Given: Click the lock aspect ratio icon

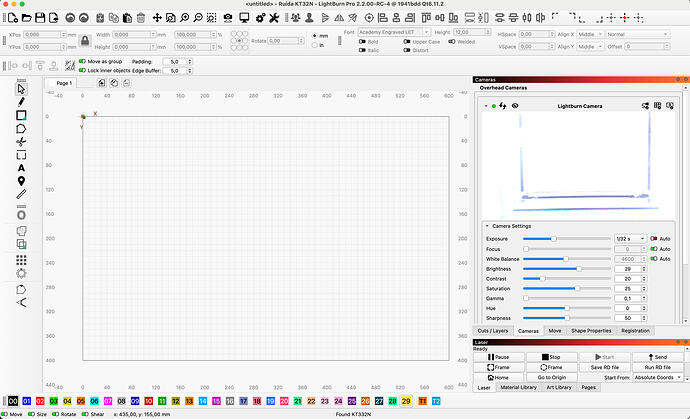Looking at the screenshot, I should pyautogui.click(x=85, y=41).
